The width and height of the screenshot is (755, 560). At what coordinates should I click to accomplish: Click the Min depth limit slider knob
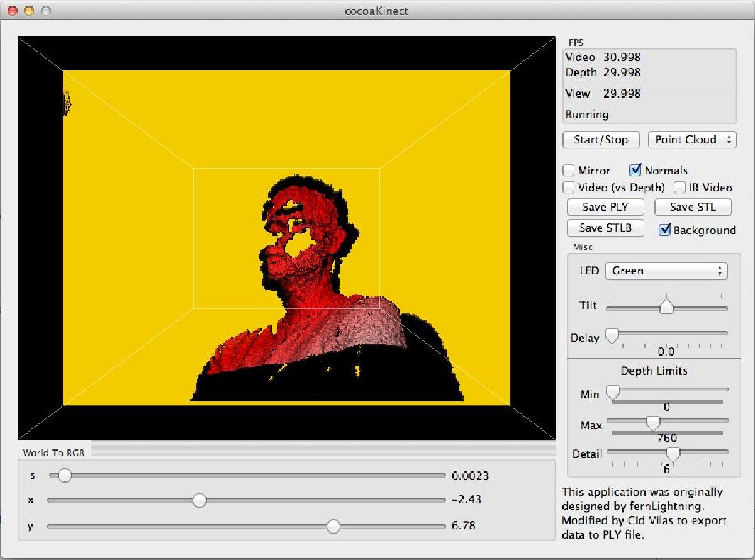pos(612,393)
